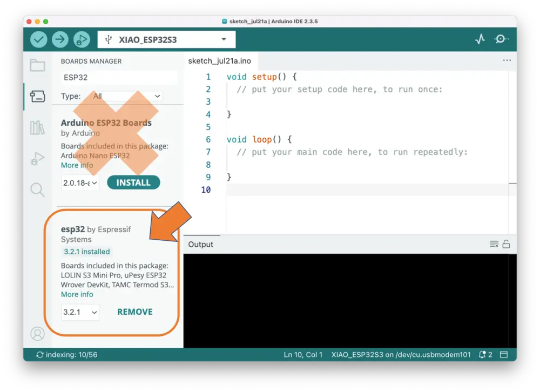The height and width of the screenshot is (392, 540).
Task: Open the Library Manager sidebar icon
Action: pos(37,128)
